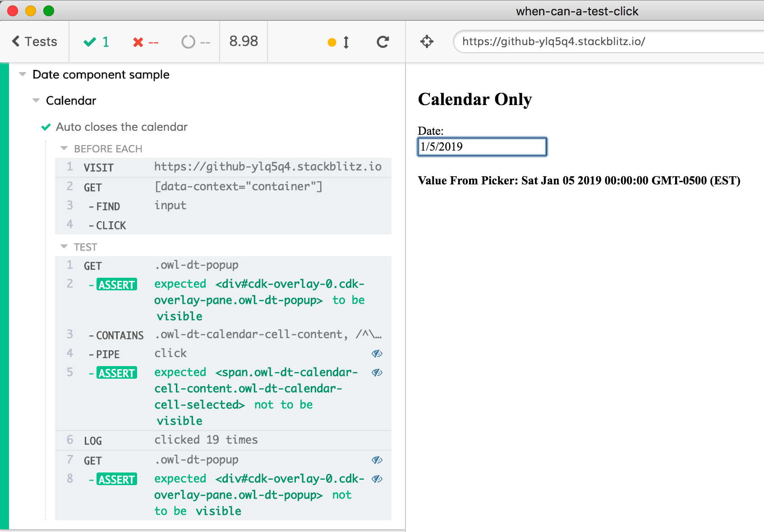Click the macOS green fullscreen button

click(49, 11)
